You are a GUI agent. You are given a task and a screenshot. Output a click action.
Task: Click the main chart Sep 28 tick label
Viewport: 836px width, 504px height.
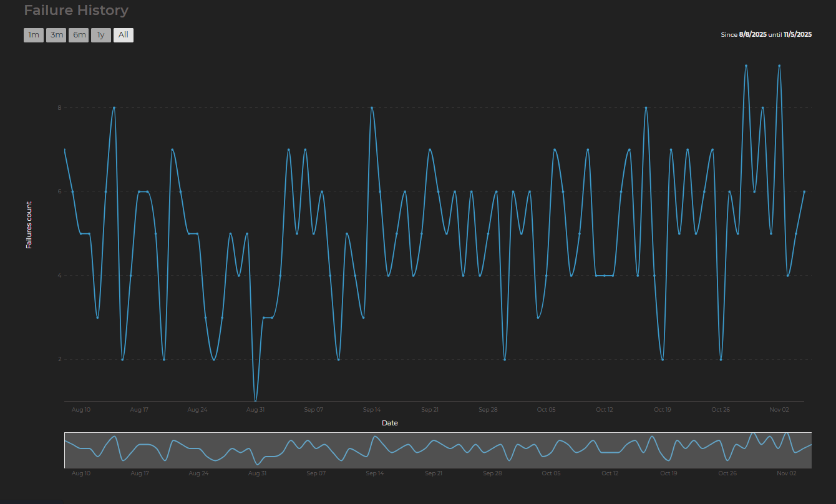(488, 410)
